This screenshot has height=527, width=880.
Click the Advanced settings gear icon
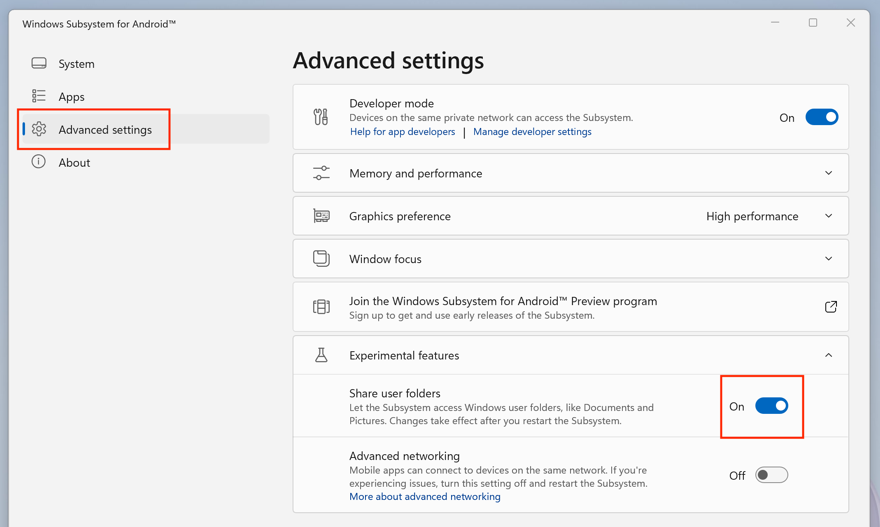(x=39, y=129)
